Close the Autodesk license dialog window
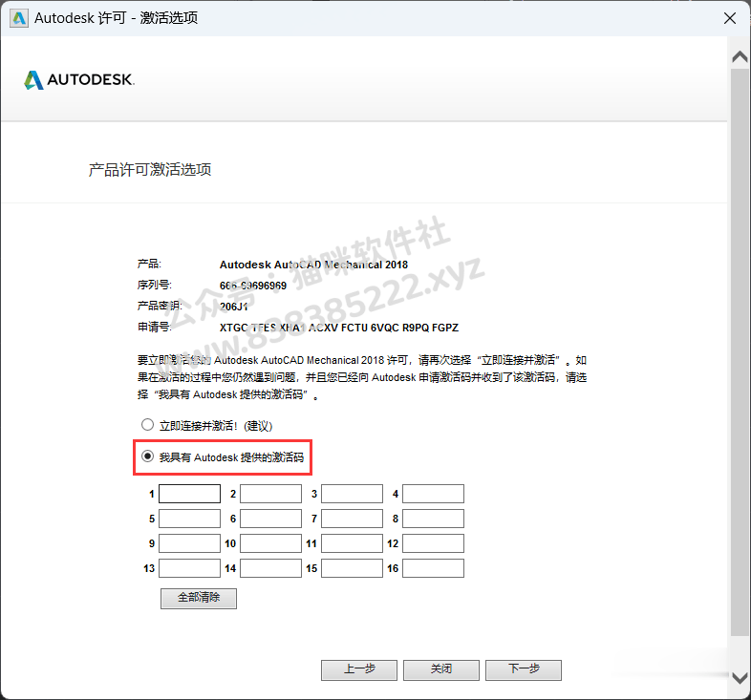Image resolution: width=751 pixels, height=700 pixels. 729,18
